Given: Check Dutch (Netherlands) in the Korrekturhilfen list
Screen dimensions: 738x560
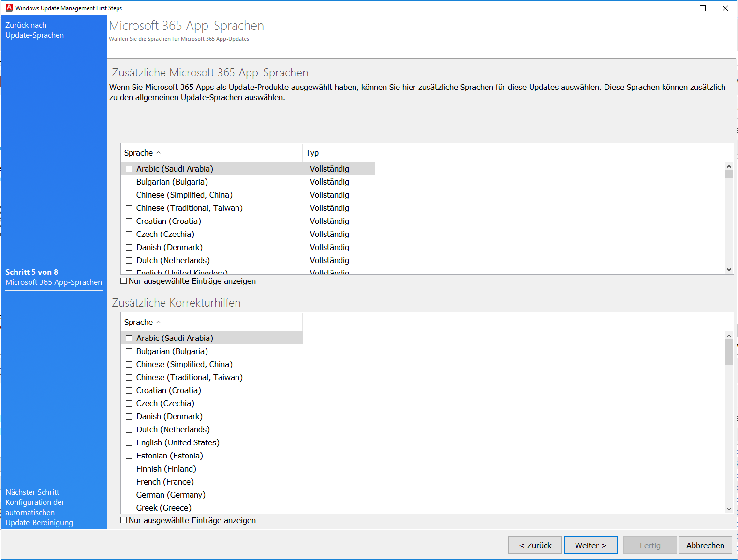Looking at the screenshot, I should click(x=129, y=430).
